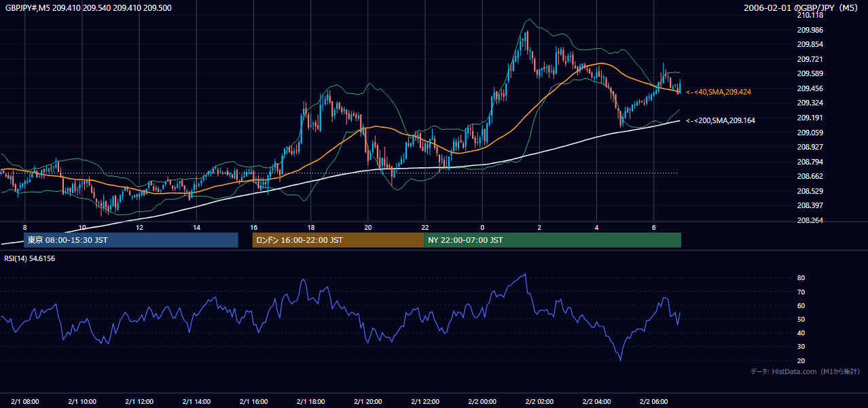This screenshot has width=868, height=408.
Task: Click hour label 10 under price chart
Action: coord(82,227)
